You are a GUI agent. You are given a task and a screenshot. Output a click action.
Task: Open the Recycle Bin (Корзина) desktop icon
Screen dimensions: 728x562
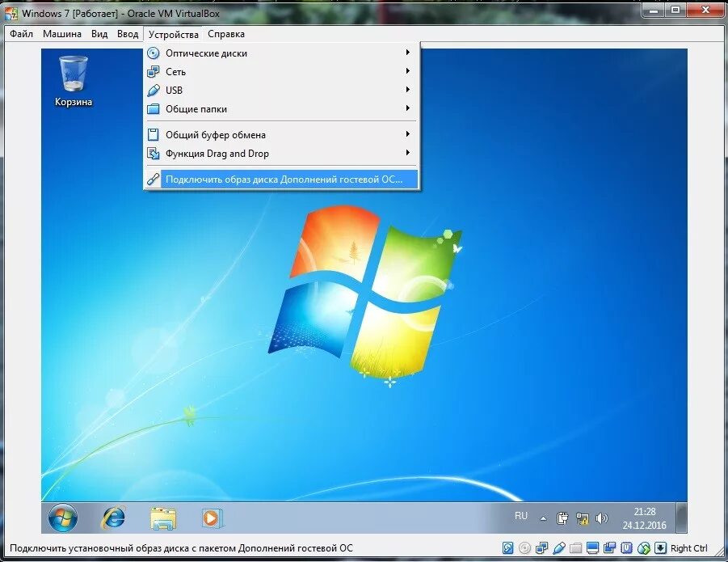click(74, 82)
